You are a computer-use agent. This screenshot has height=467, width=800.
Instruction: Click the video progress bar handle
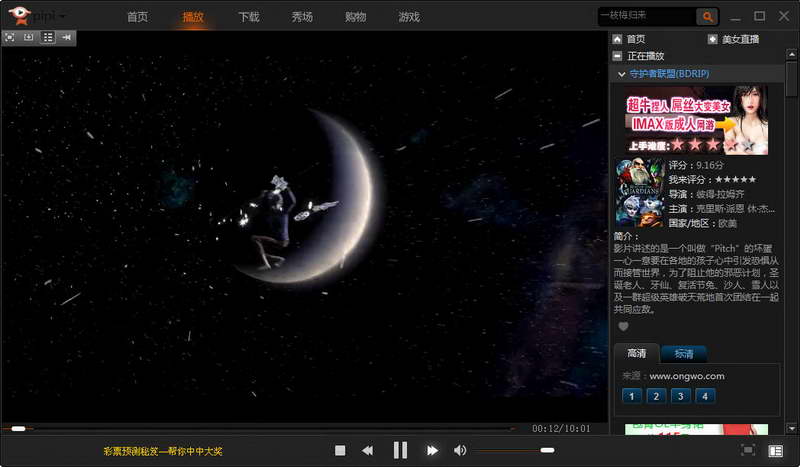point(18,429)
